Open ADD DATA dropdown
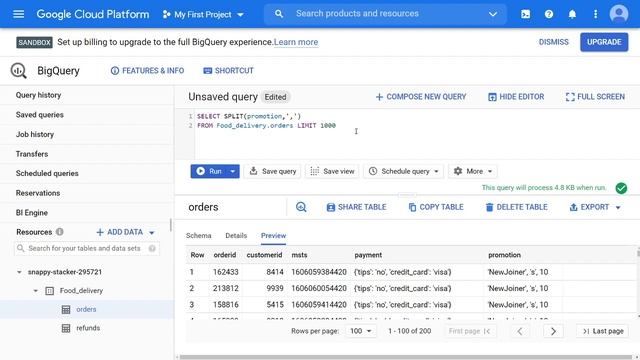This screenshot has width=640, height=360. tap(125, 232)
